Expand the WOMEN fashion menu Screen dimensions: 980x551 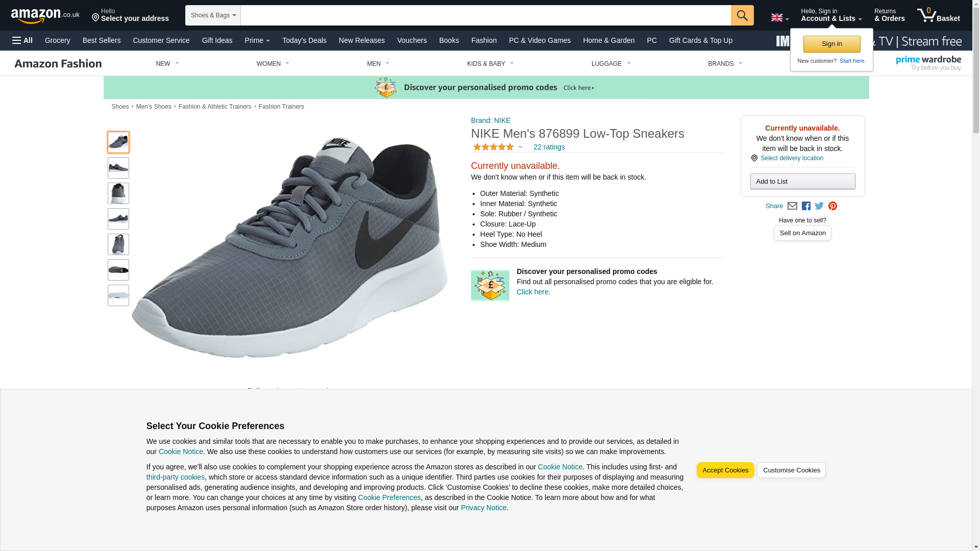tap(273, 64)
